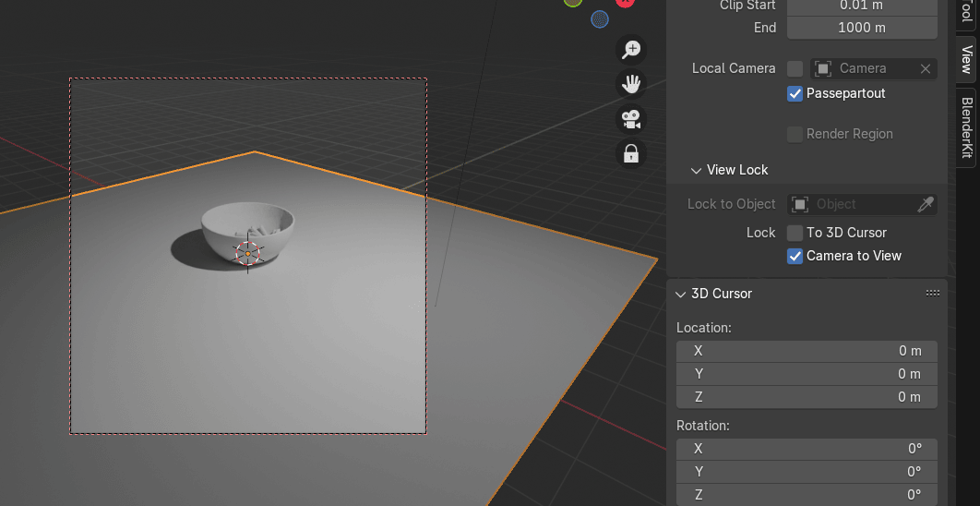Click the blue axis dot on the navigation gizmo

(x=599, y=18)
